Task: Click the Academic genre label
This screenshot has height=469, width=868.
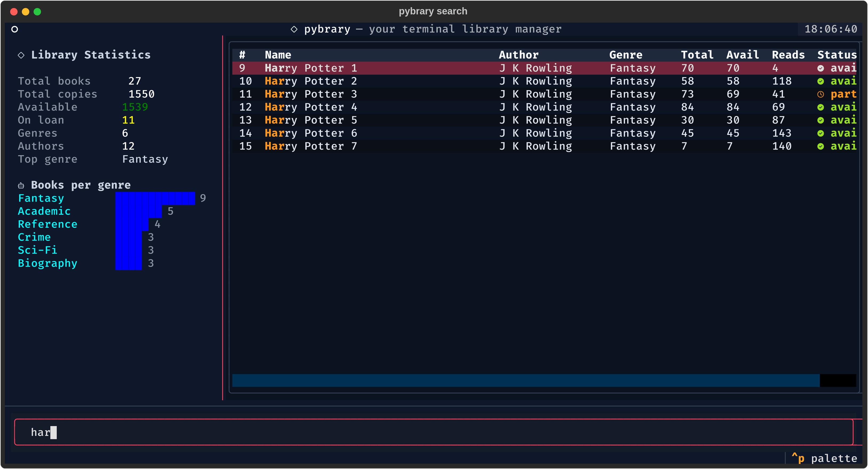Action: (x=44, y=211)
